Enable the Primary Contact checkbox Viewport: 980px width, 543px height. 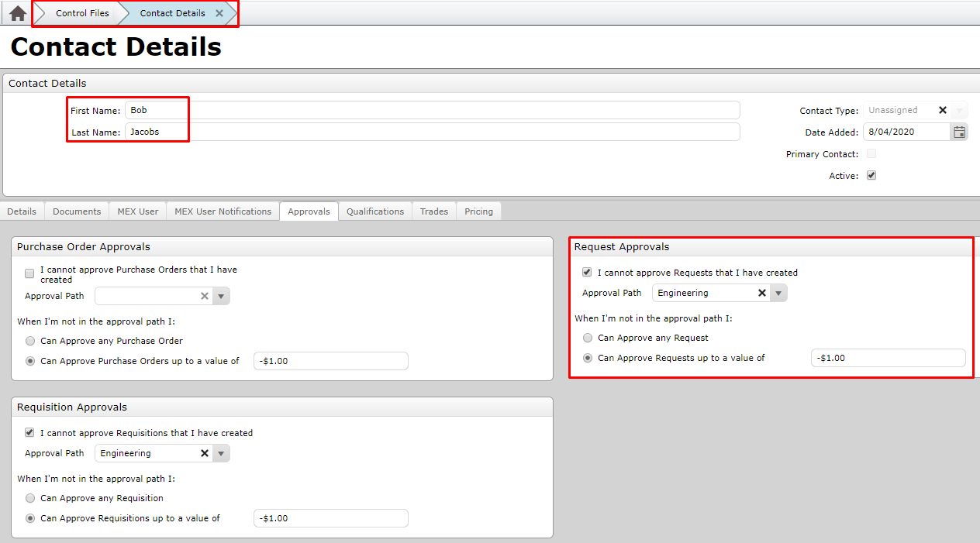871,154
